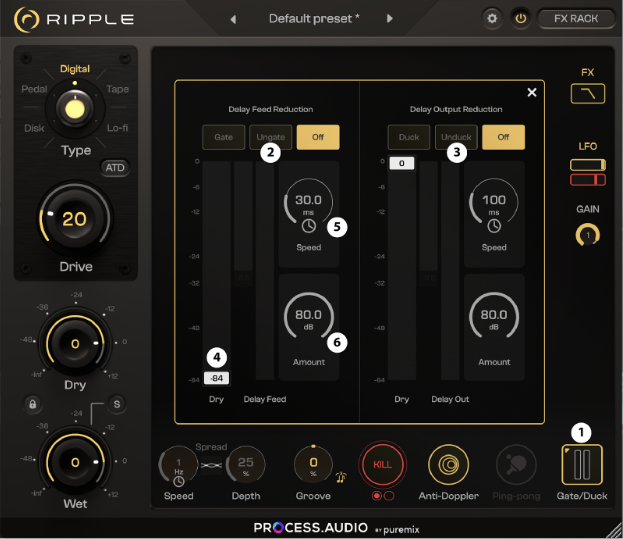The width and height of the screenshot is (623, 539).
Task: Toggle sync clock icon under 100 ms
Action: click(494, 226)
